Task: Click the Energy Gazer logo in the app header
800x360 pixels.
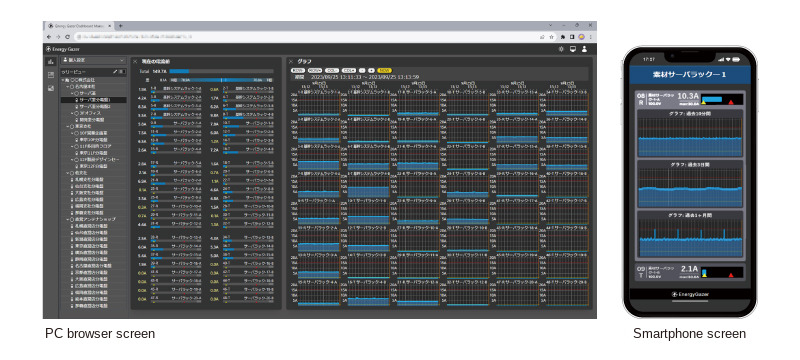Action: coord(62,49)
